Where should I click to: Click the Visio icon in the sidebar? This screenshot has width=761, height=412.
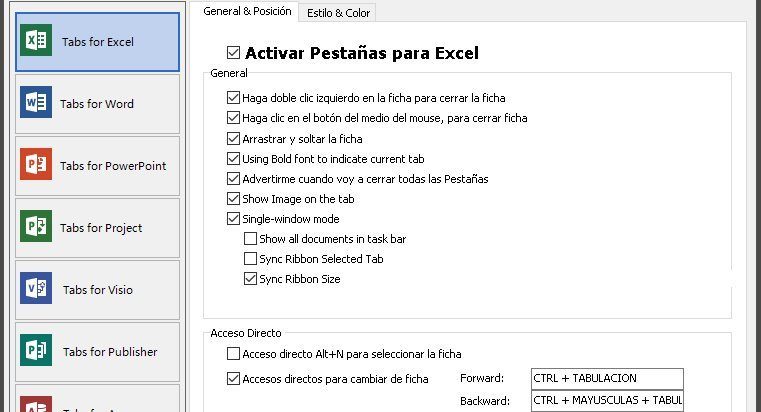pyautogui.click(x=36, y=288)
